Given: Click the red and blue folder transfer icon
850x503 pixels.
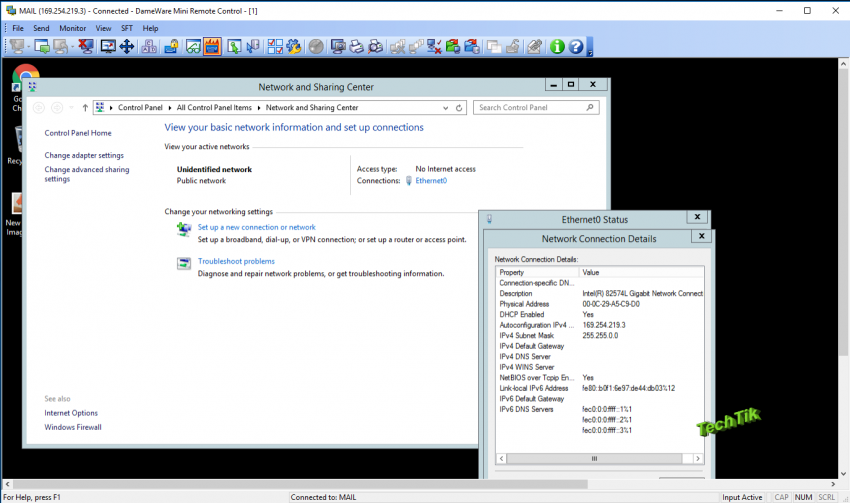Looking at the screenshot, I should [472, 47].
